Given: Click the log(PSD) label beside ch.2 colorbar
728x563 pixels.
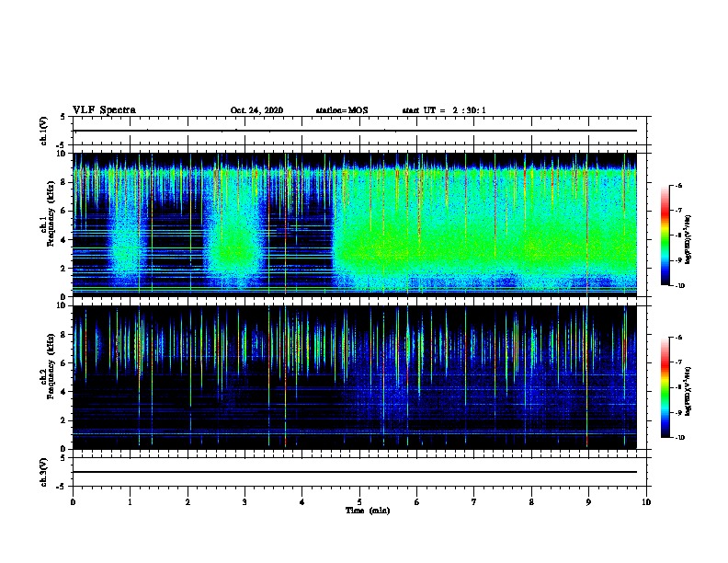Looking at the screenshot, I should pyautogui.click(x=688, y=392).
